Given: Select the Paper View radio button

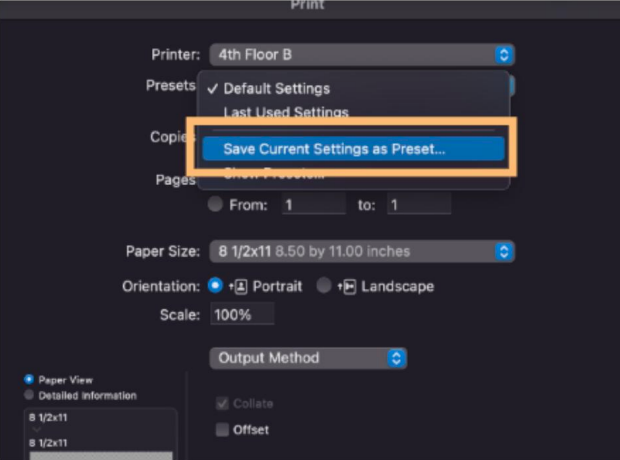Looking at the screenshot, I should [29, 380].
